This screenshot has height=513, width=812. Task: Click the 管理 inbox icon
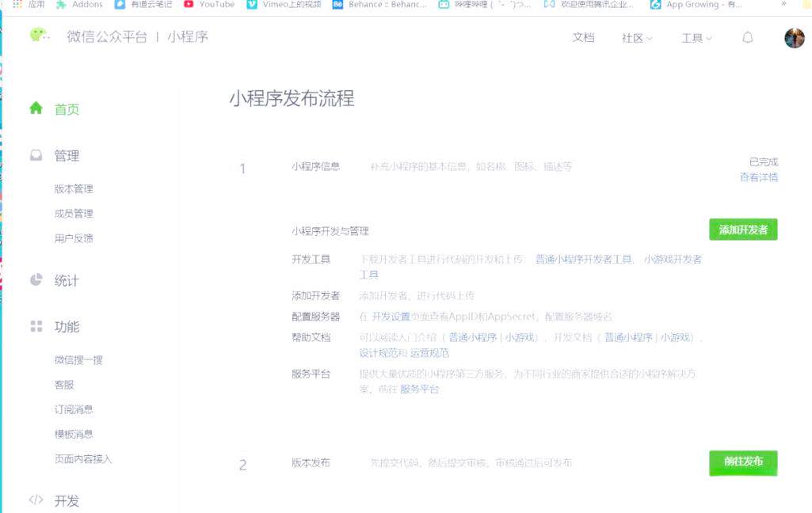point(36,155)
